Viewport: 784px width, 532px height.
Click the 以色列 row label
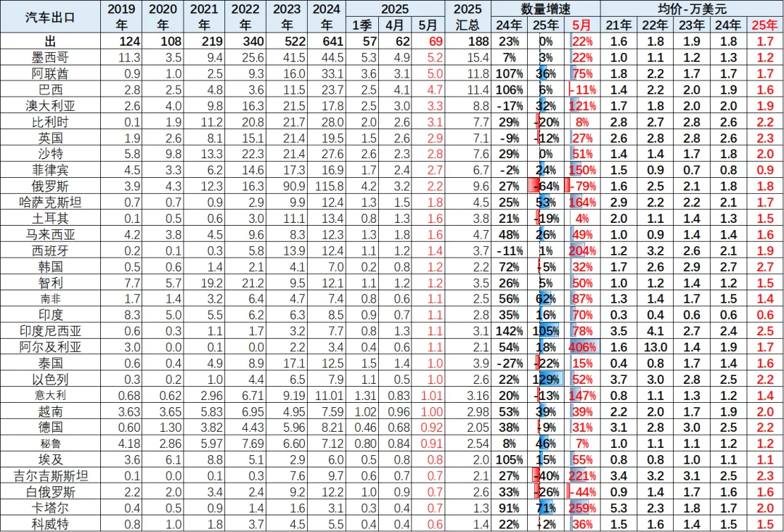(x=49, y=379)
